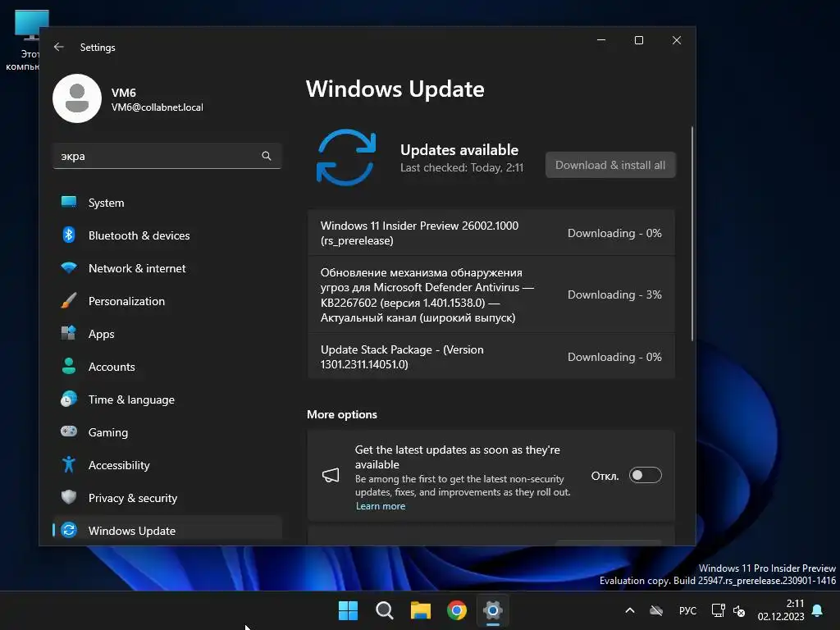
Task: Click the Windows Update page title
Action: [x=395, y=89]
